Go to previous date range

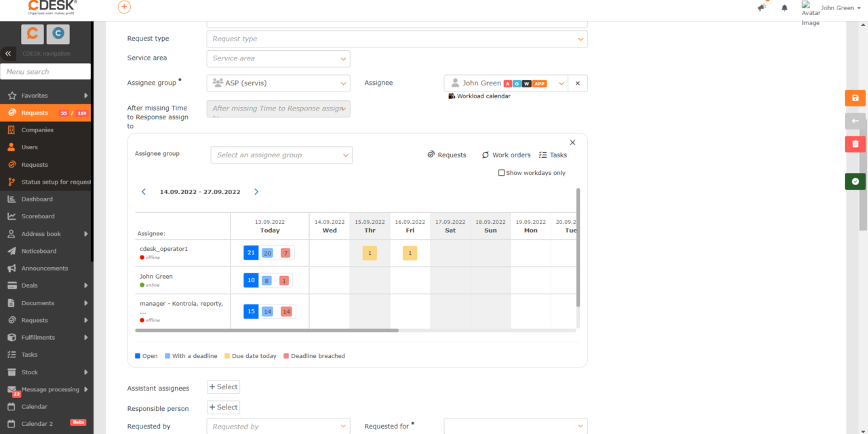pos(144,192)
